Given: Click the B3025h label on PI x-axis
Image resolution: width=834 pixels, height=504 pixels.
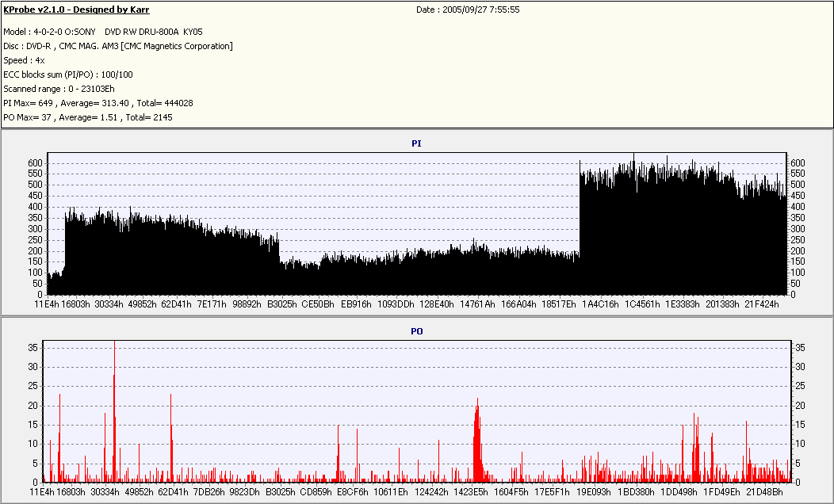Looking at the screenshot, I should coord(281,304).
